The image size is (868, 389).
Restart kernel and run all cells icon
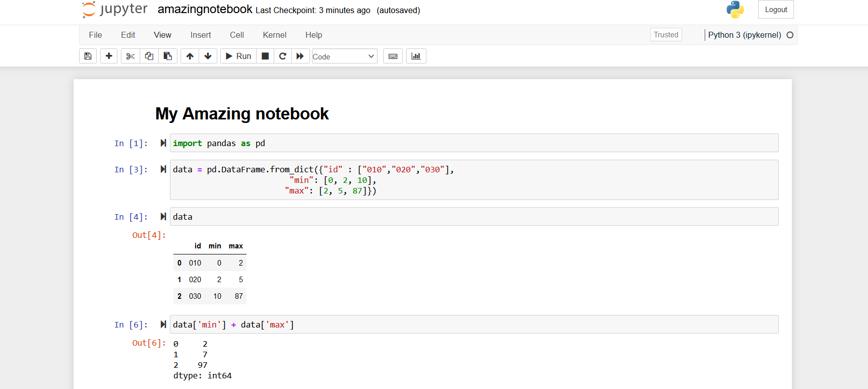point(300,56)
